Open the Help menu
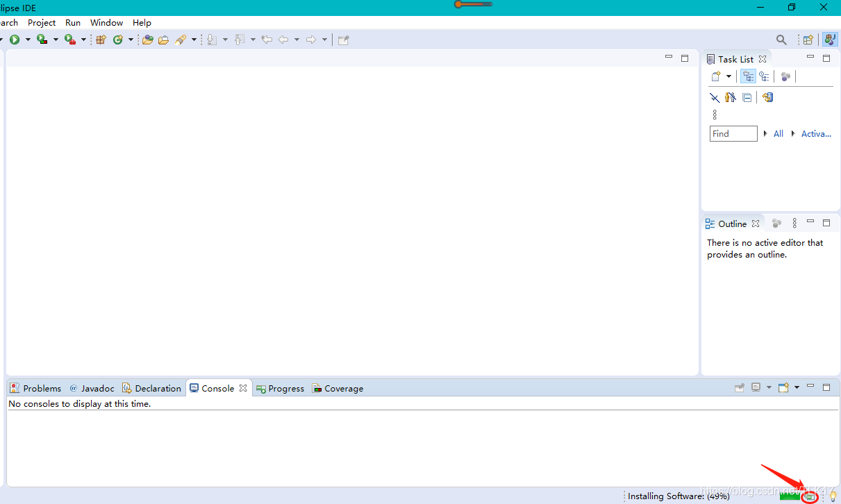This screenshot has height=504, width=841. coord(142,23)
